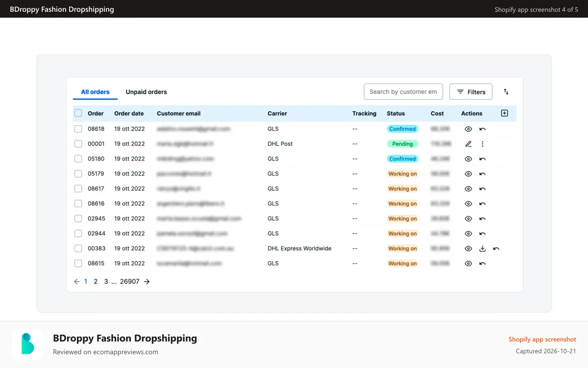Image resolution: width=588 pixels, height=368 pixels.
Task: Select checkbox for order 08616
Action: (x=78, y=204)
